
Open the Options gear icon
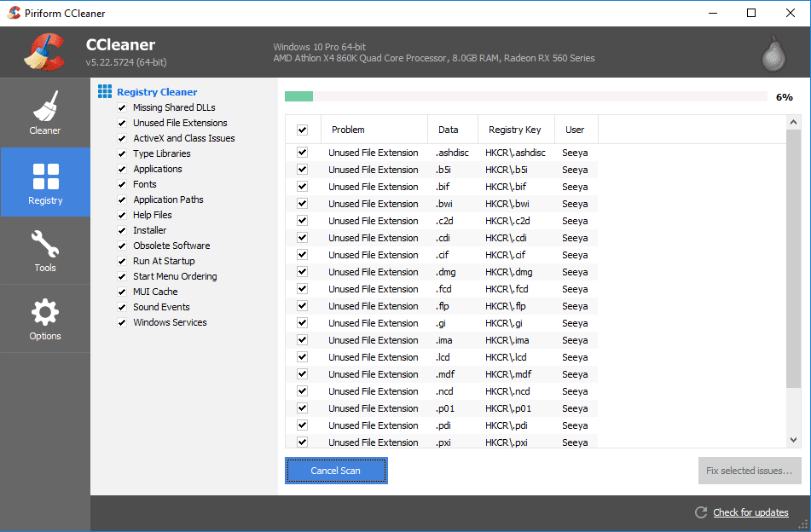(45, 312)
